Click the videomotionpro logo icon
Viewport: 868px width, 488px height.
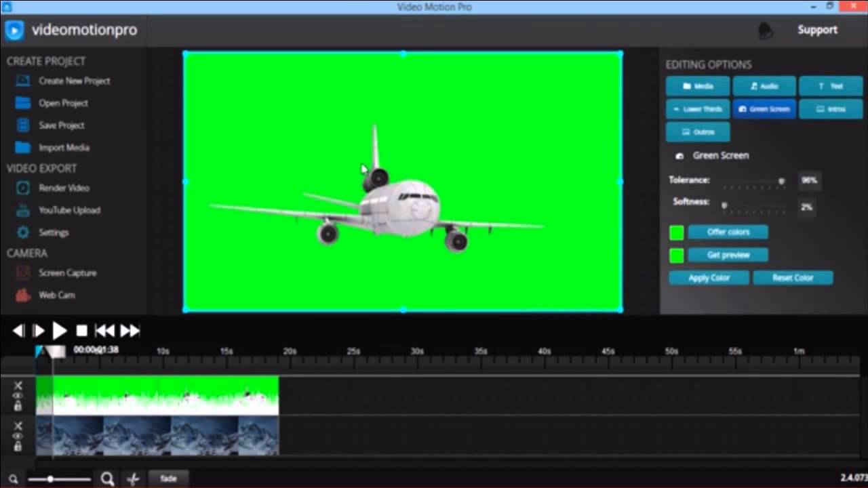[x=14, y=30]
